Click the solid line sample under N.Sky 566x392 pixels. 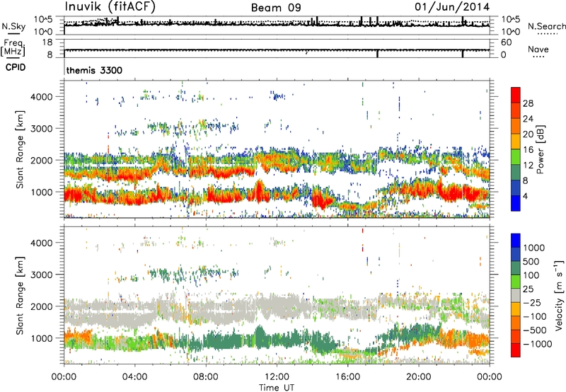[13, 33]
